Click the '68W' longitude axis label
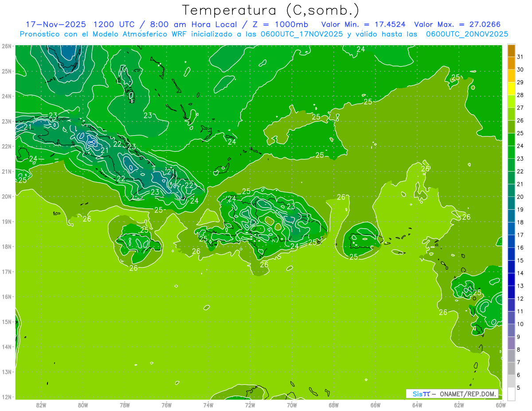Viewport: 532px width, 411px height. click(x=334, y=405)
